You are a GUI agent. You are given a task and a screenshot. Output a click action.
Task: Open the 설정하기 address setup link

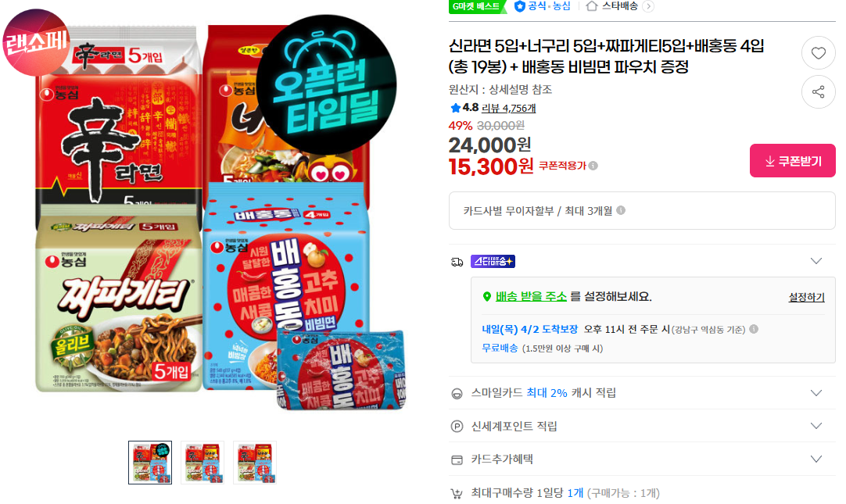[x=806, y=297]
